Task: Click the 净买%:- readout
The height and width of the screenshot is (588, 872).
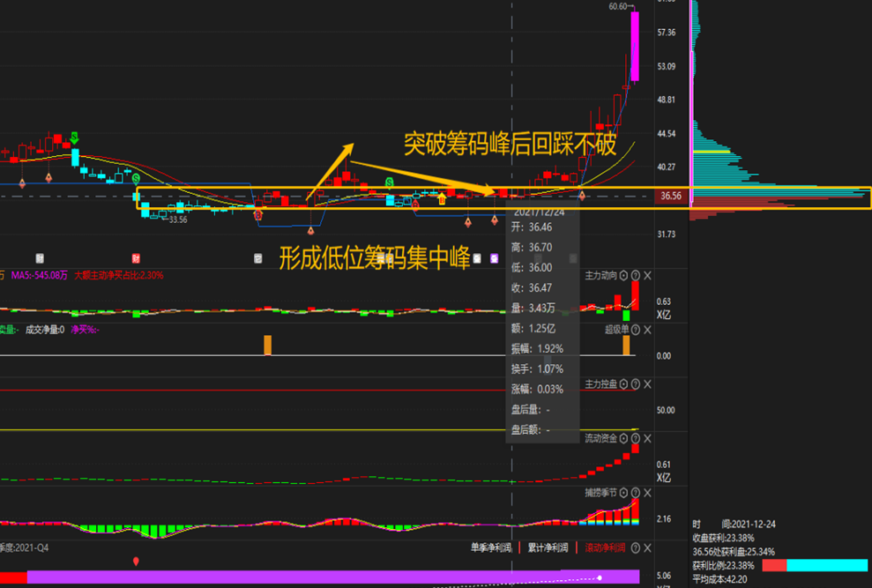Action: coord(86,330)
